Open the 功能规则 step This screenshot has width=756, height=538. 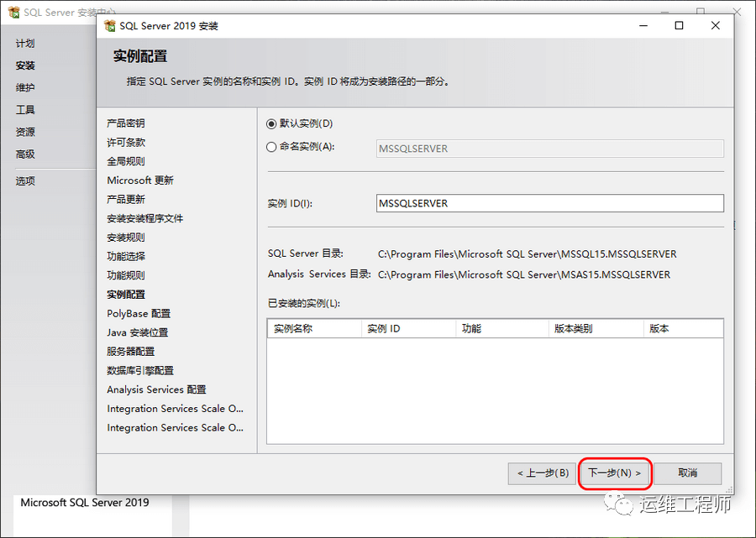(126, 275)
